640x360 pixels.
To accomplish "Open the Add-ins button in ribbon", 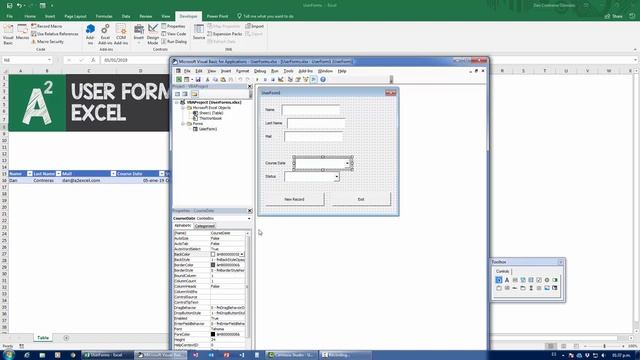I will coord(90,34).
